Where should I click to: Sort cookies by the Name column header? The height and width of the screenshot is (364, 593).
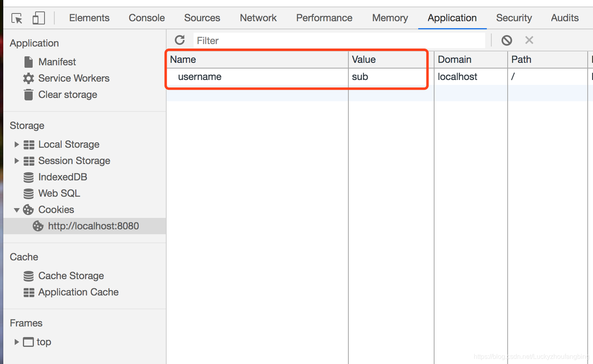click(257, 60)
